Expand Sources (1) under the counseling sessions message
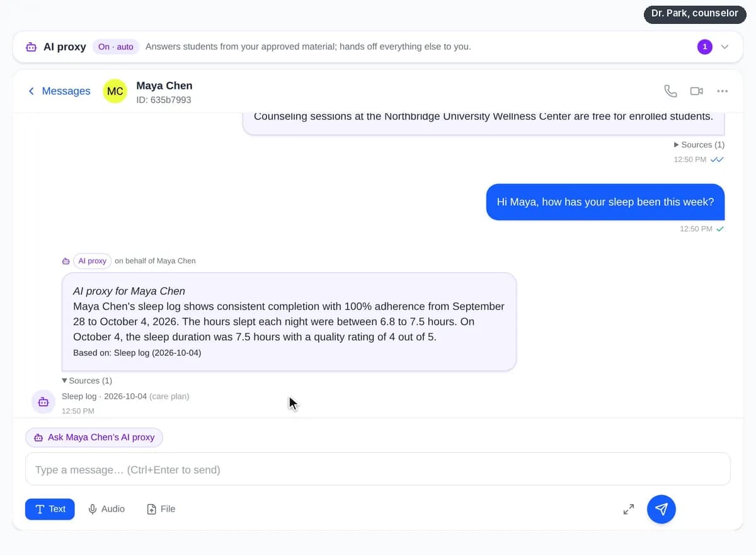The height and width of the screenshot is (555, 756). pyautogui.click(x=699, y=144)
